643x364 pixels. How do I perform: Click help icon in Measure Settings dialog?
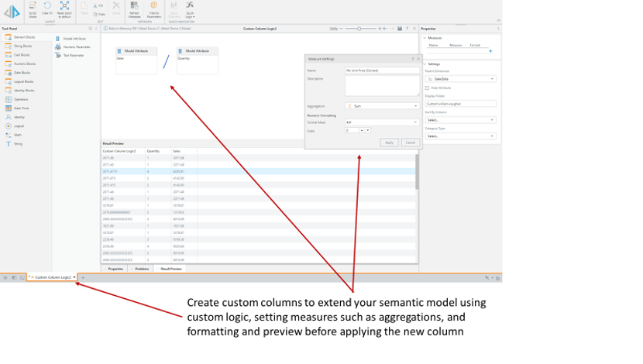[x=413, y=59]
